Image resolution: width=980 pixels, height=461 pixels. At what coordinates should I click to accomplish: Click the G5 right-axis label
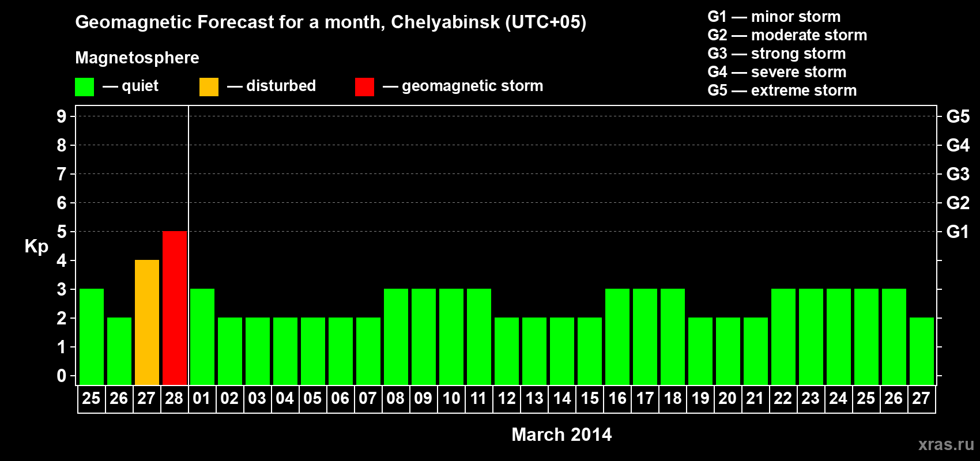(958, 116)
